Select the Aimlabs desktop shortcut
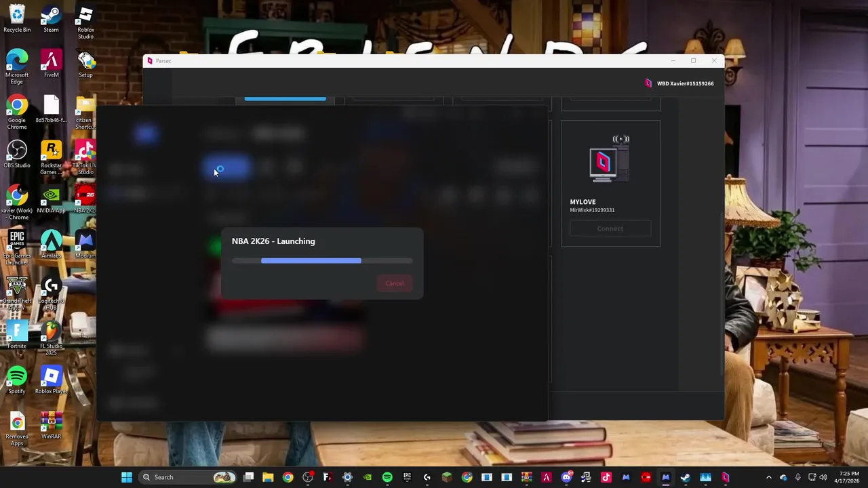 (x=51, y=245)
